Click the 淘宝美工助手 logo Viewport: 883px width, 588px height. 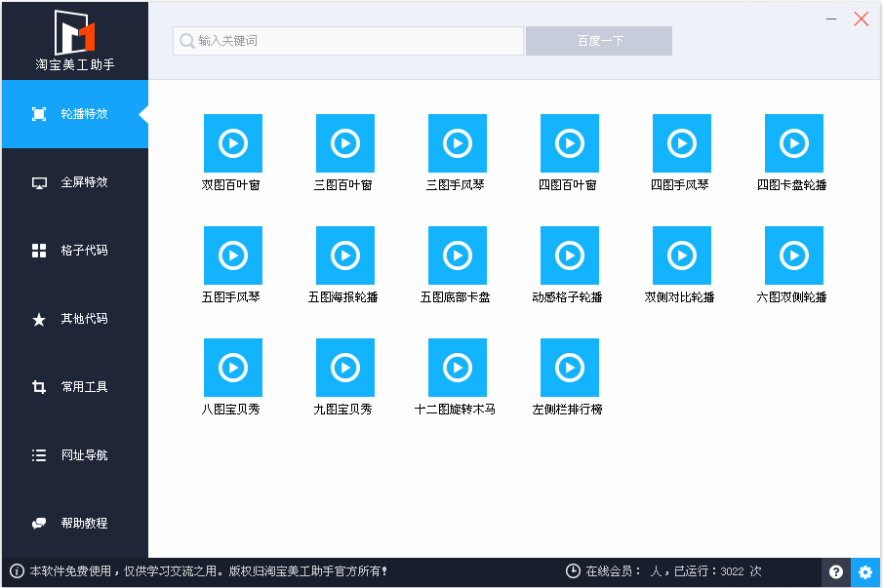(73, 39)
